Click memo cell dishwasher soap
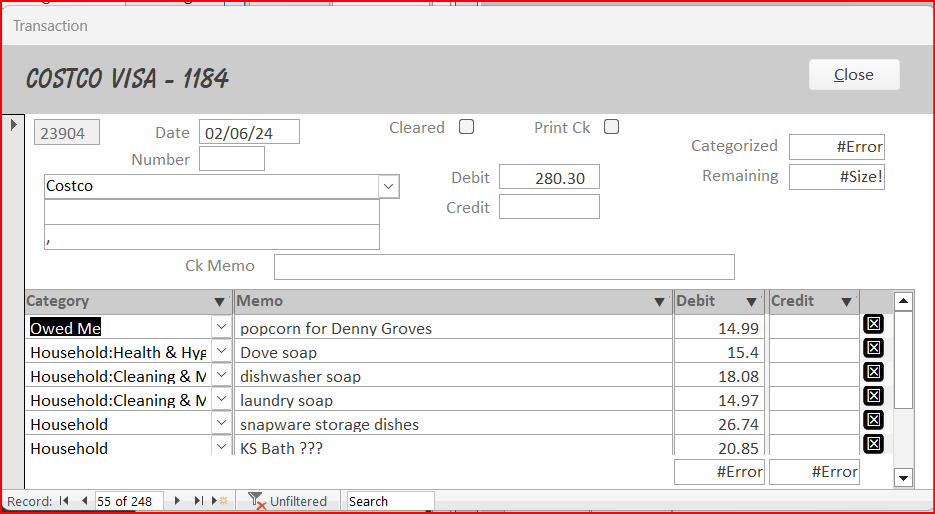The width and height of the screenshot is (935, 514). click(x=453, y=375)
